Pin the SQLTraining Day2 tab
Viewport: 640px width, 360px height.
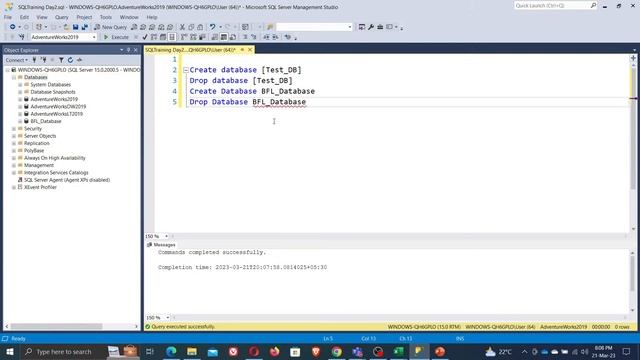(242, 50)
